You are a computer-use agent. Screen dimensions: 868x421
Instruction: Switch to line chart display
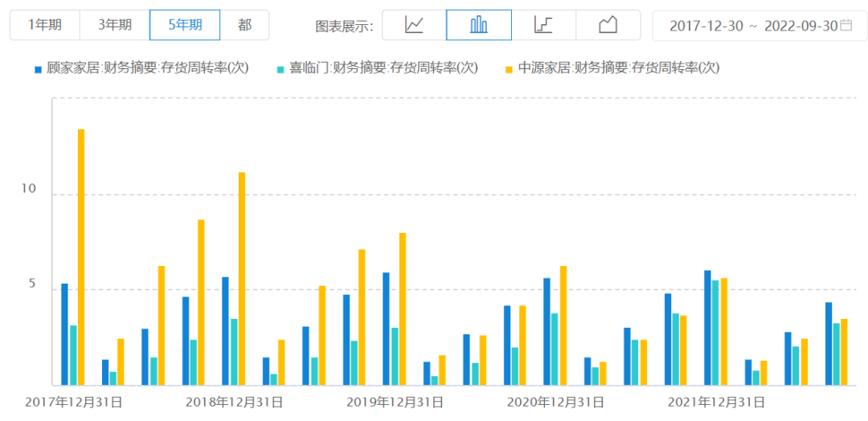click(414, 25)
